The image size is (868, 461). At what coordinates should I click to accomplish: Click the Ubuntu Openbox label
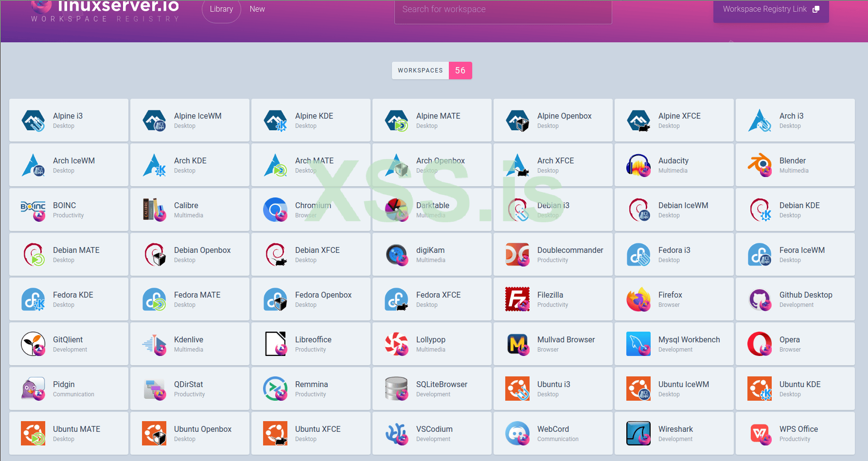[x=203, y=429]
